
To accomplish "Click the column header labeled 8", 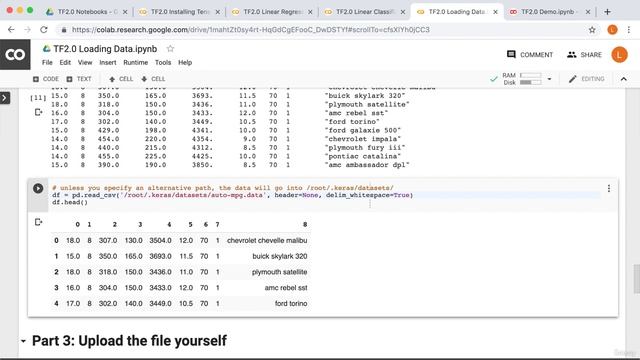I will (304, 224).
